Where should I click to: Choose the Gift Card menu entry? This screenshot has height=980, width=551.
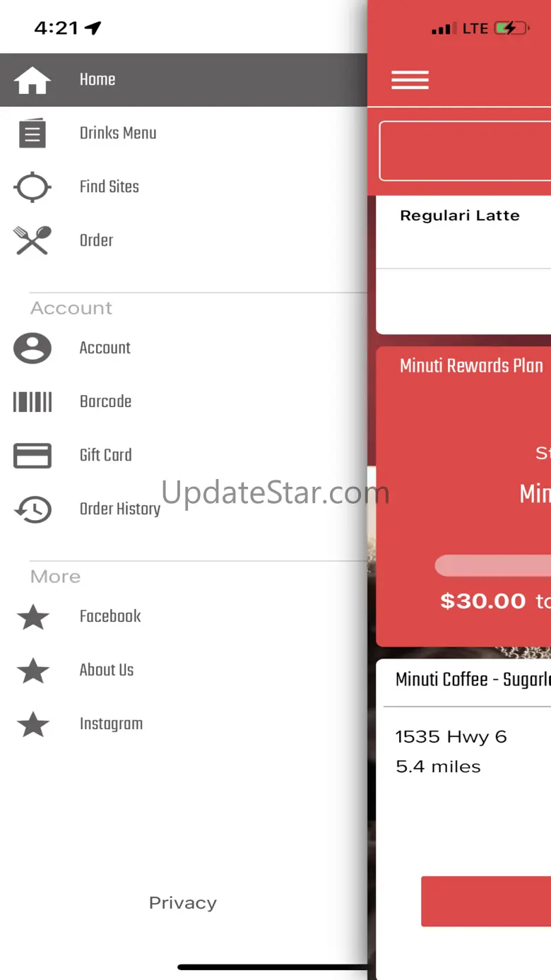tap(184, 456)
